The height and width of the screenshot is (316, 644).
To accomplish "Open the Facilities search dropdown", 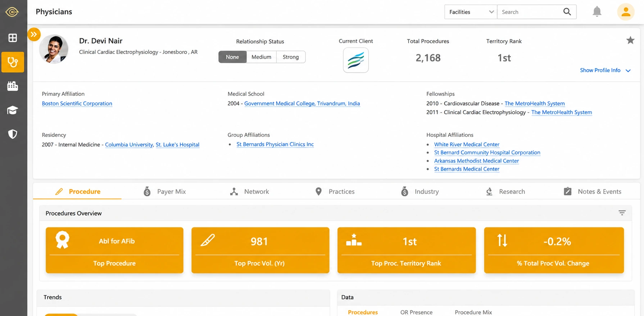I will click(471, 12).
